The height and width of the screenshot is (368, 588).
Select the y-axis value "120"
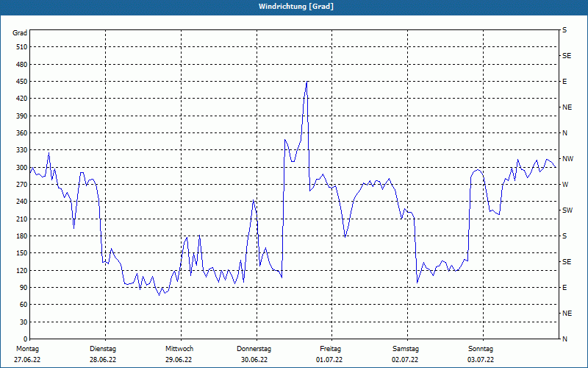click(22, 270)
